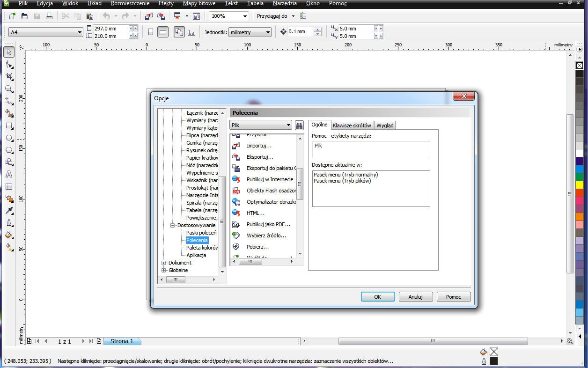Viewport: 588px width, 368px height.
Task: Click the Anuluj button
Action: pos(415,297)
